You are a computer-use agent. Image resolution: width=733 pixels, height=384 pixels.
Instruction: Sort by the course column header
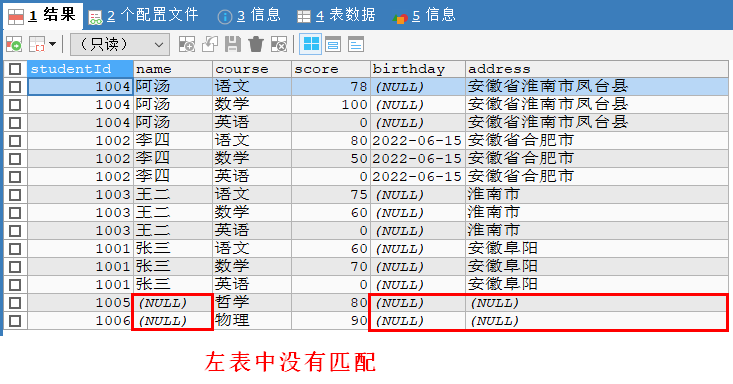click(252, 69)
